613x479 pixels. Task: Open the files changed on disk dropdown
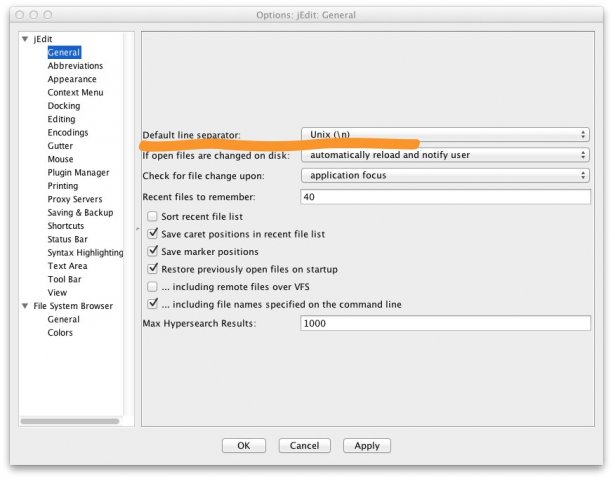pyautogui.click(x=445, y=155)
